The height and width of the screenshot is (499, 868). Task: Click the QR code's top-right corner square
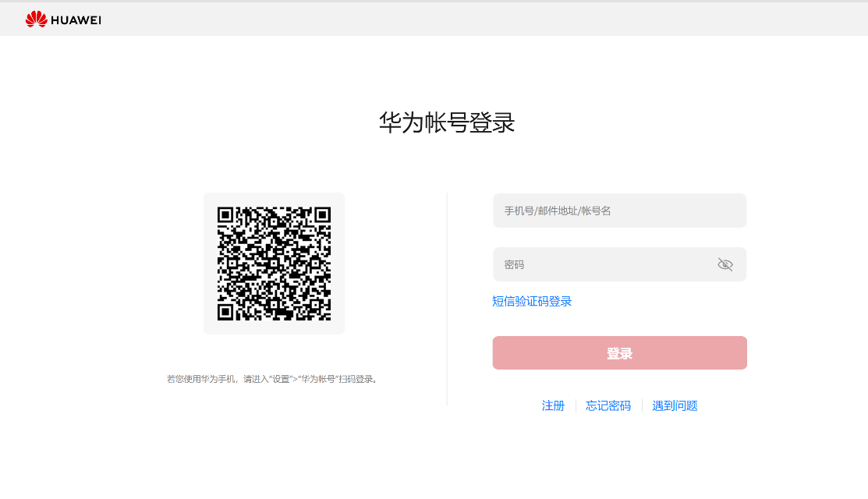coord(322,215)
